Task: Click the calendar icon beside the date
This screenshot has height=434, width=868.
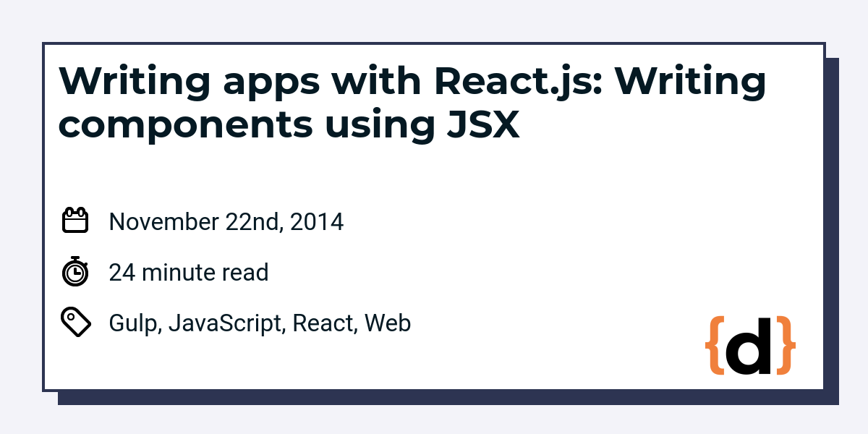Action: pyautogui.click(x=76, y=220)
